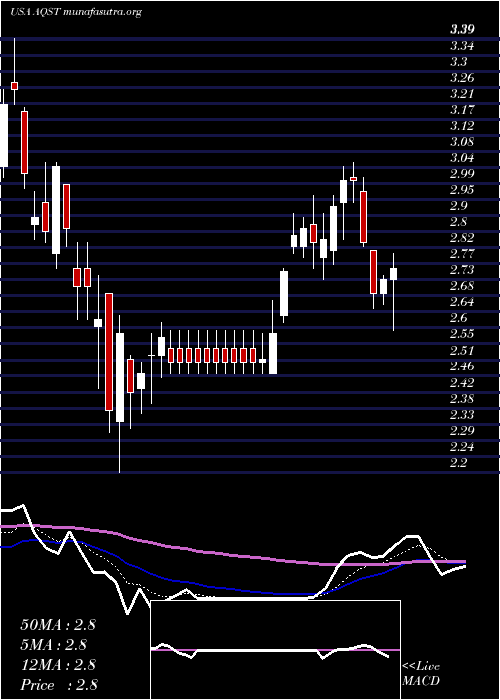
Task: Click the 2.64 price axis label
Action: click(x=462, y=302)
